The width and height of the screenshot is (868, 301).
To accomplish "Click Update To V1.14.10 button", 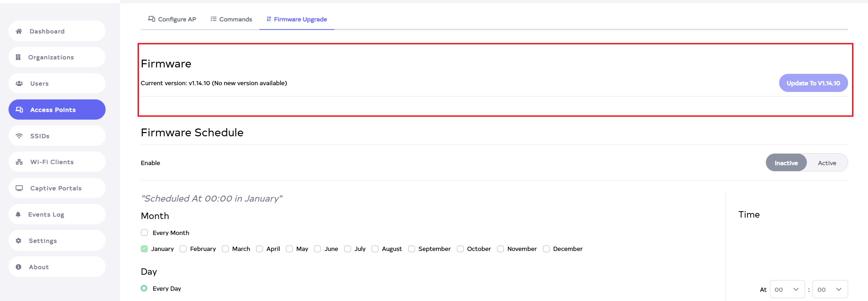I will point(813,83).
